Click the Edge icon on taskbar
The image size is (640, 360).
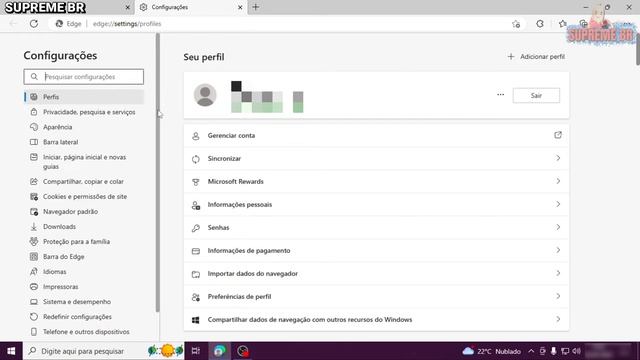[x=220, y=351]
